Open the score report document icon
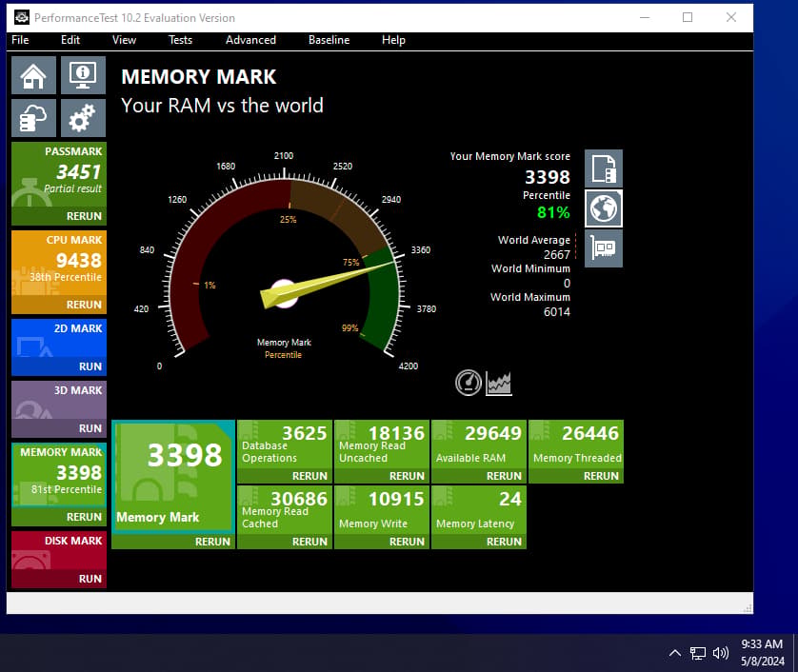This screenshot has height=672, width=798. pyautogui.click(x=604, y=168)
